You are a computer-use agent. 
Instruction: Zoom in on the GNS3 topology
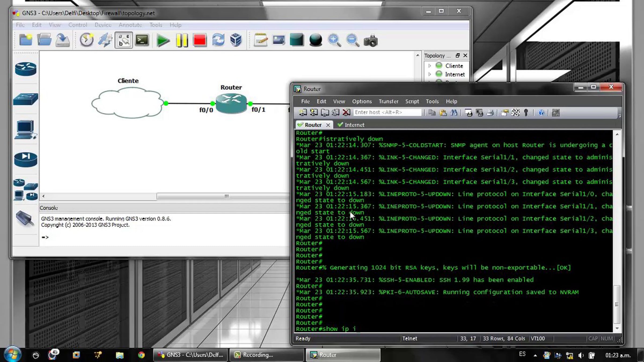click(334, 40)
